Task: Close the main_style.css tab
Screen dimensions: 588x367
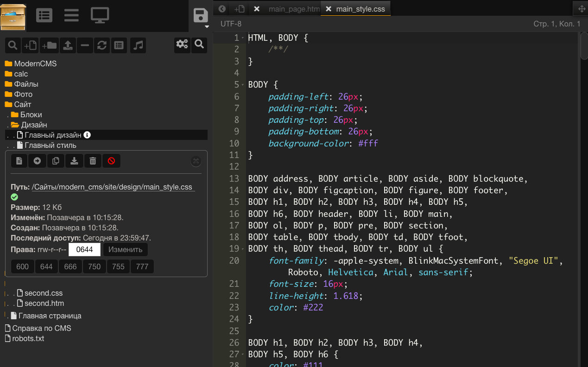Action: pos(329,9)
